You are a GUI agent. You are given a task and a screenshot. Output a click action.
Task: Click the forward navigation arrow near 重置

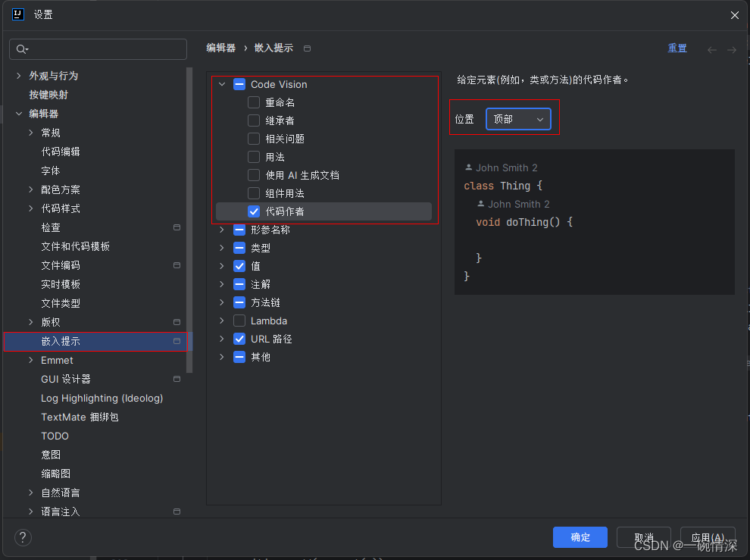point(730,48)
